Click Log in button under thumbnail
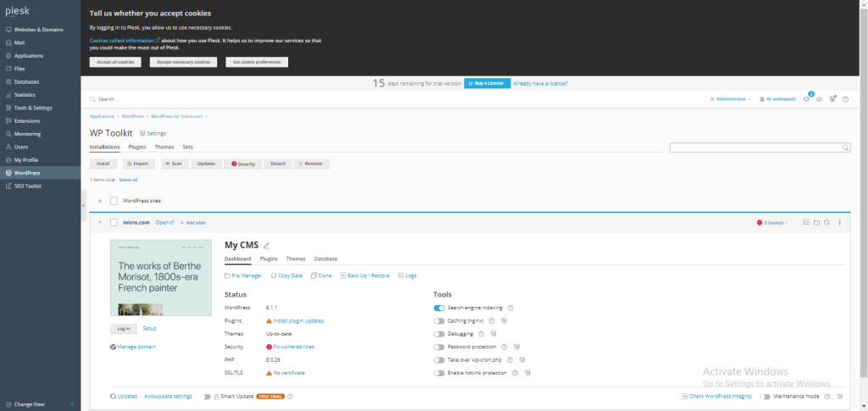The height and width of the screenshot is (411, 868). (x=124, y=329)
